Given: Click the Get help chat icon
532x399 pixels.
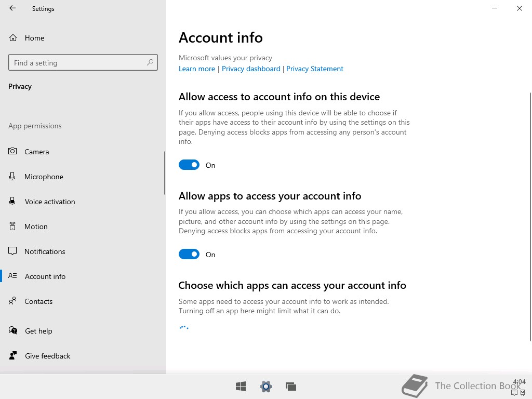Looking at the screenshot, I should pyautogui.click(x=13, y=330).
